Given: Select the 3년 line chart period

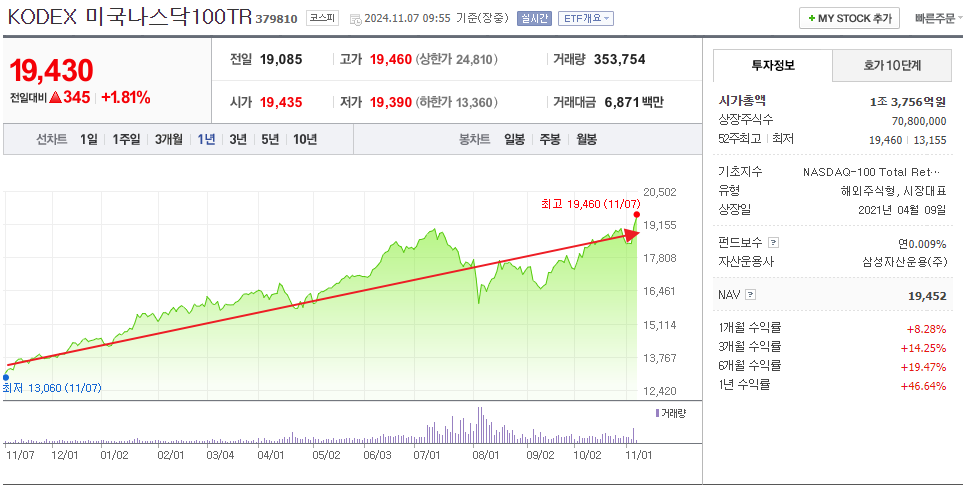Looking at the screenshot, I should tap(238, 139).
